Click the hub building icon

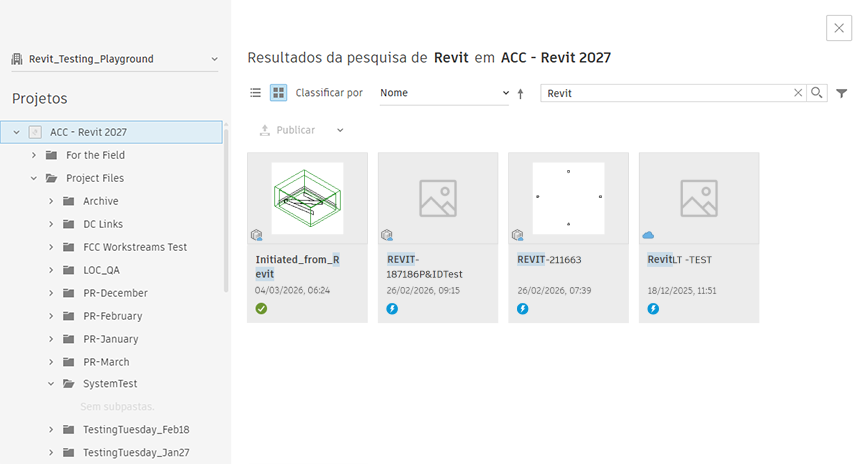point(17,59)
